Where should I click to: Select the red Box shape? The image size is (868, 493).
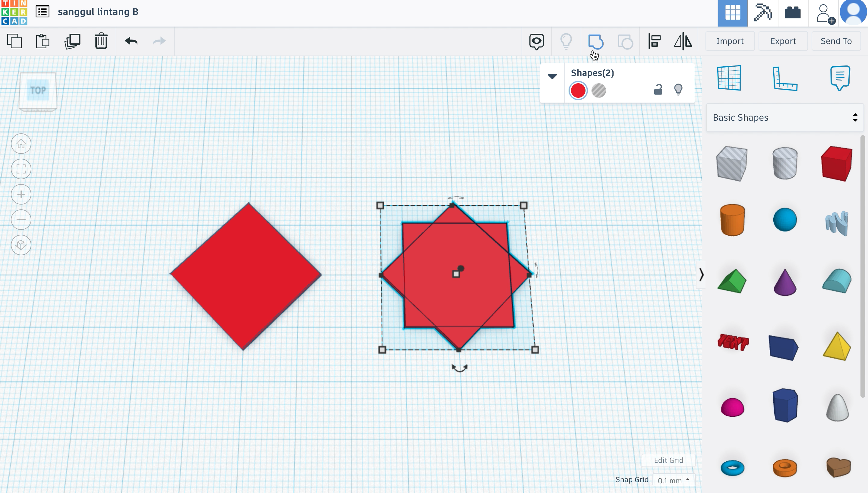point(837,164)
